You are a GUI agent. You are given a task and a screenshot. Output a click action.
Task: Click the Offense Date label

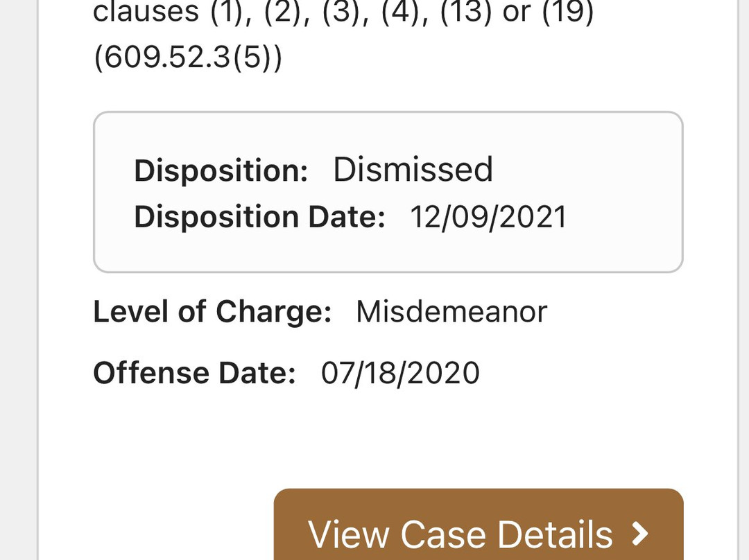point(194,373)
